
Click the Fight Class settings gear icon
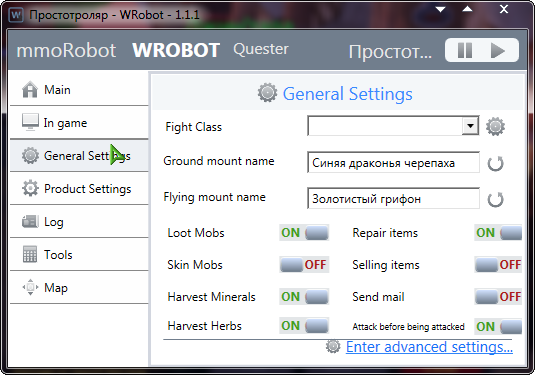[x=495, y=127]
